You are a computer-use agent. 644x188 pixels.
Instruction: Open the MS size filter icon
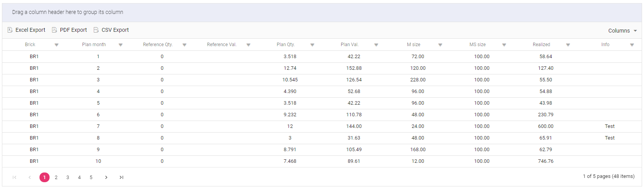tap(504, 45)
